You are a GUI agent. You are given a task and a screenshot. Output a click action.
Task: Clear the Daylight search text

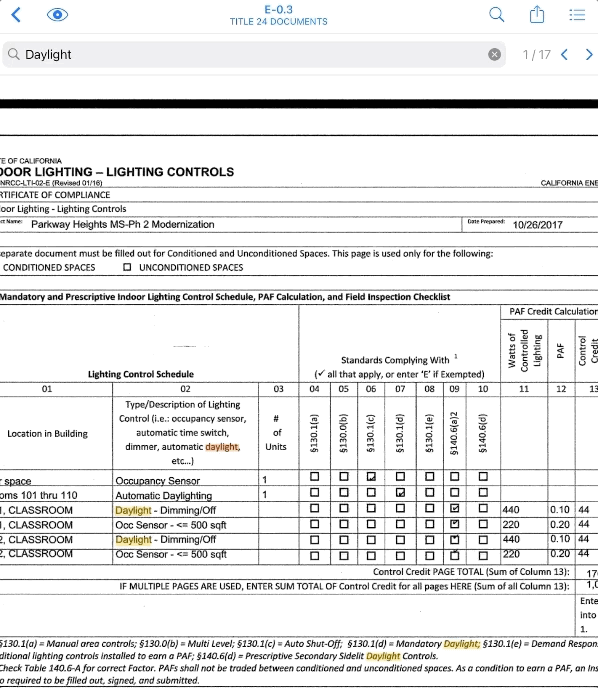coord(494,54)
